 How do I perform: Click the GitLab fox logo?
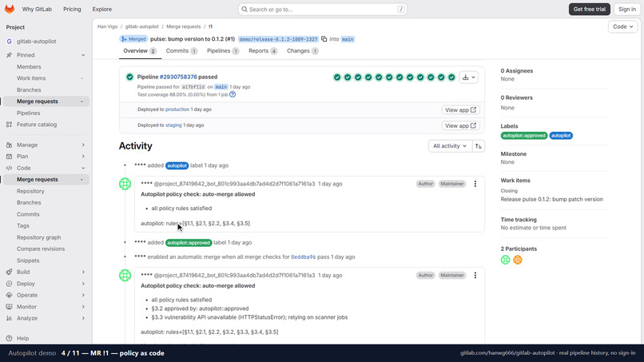tap(10, 9)
